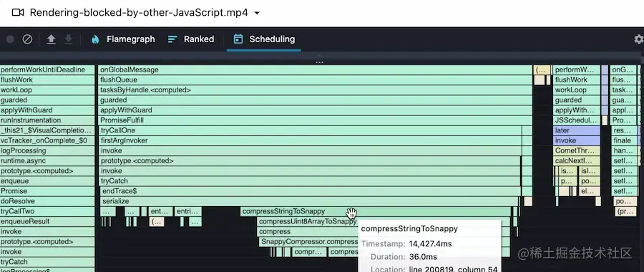Click the compressStringToSnappy flame bar
This screenshot has width=644, height=272.
(376, 211)
